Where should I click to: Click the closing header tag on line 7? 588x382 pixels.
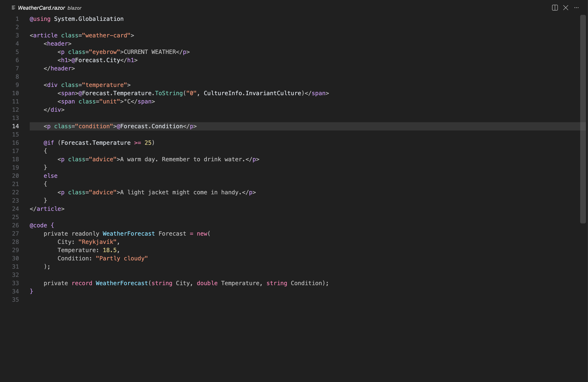click(59, 68)
